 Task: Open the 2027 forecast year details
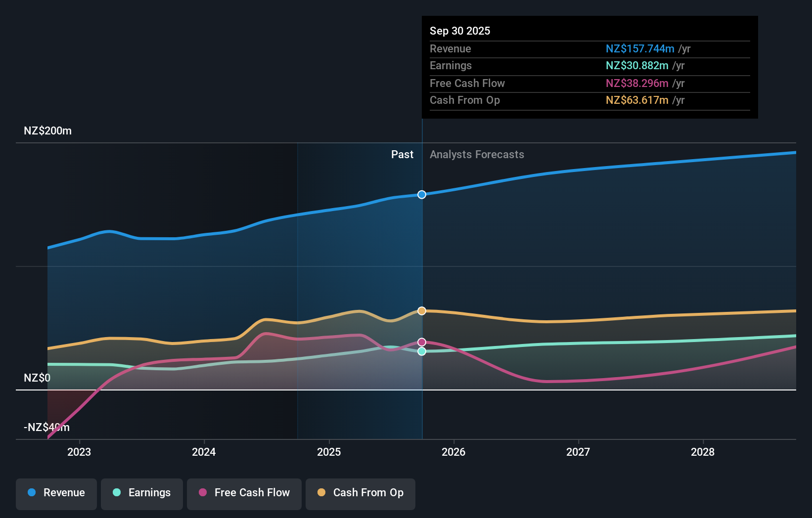click(x=579, y=452)
